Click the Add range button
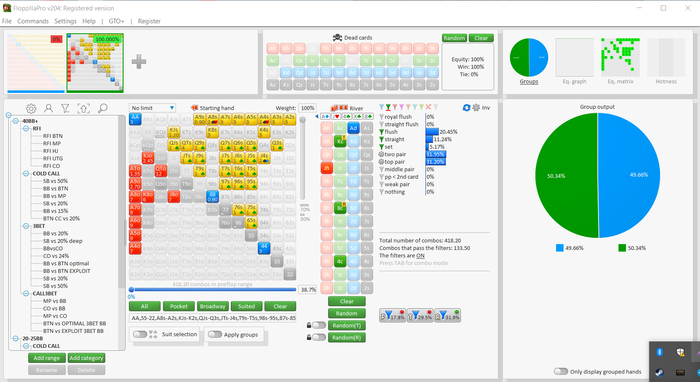 [x=46, y=358]
